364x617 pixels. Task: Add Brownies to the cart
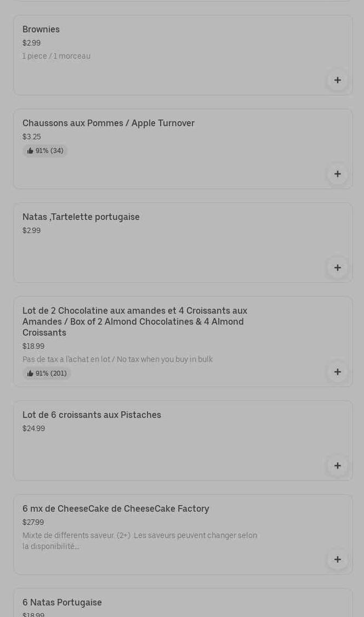[x=337, y=80]
